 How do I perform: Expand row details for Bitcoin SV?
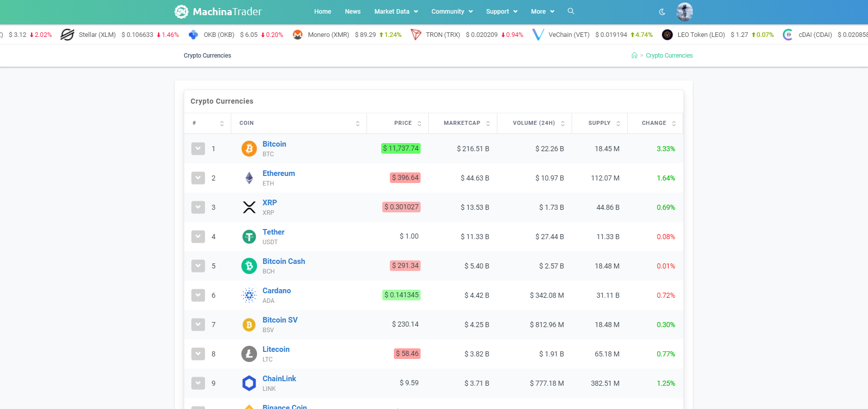coord(198,325)
